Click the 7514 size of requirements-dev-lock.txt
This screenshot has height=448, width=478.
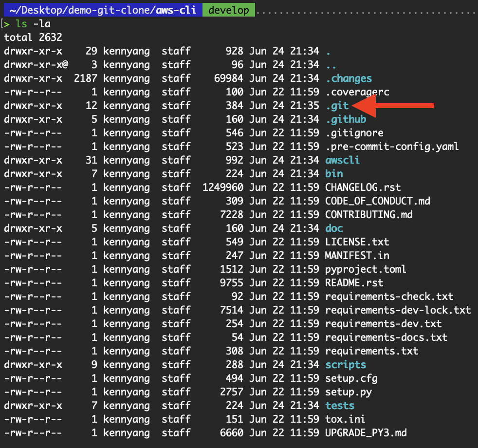[x=232, y=310]
